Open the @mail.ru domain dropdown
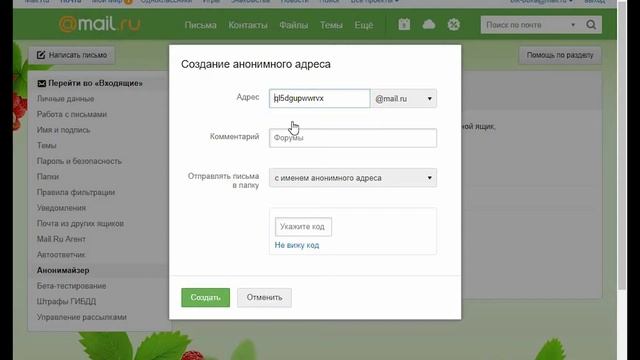This screenshot has width=640, height=360. point(404,98)
